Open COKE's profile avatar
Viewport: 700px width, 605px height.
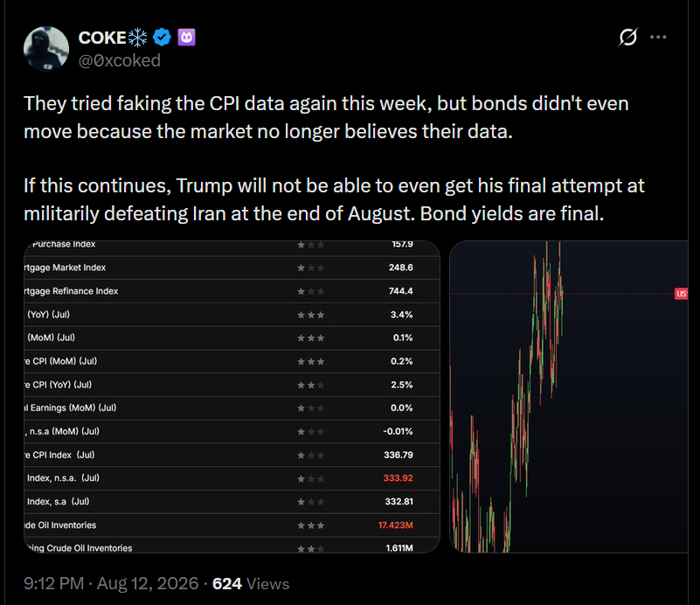(46, 49)
